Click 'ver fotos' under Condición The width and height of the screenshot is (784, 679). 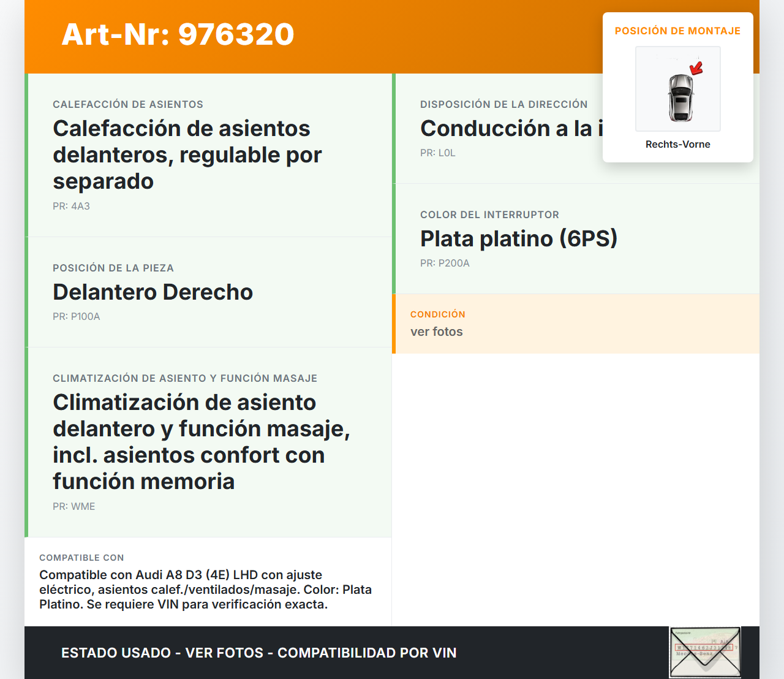click(x=436, y=332)
